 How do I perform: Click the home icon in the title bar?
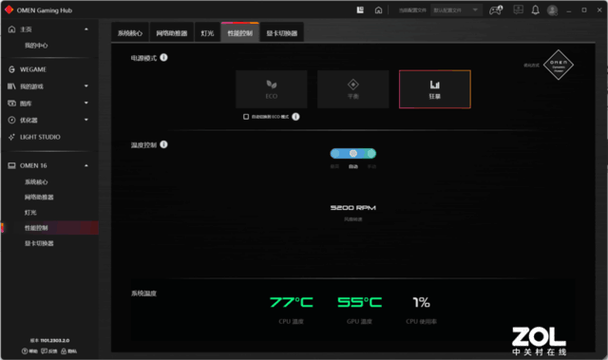(x=378, y=10)
